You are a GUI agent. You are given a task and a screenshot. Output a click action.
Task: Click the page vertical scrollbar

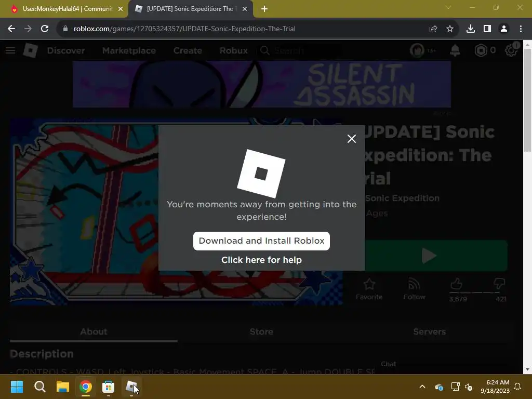tap(527, 101)
